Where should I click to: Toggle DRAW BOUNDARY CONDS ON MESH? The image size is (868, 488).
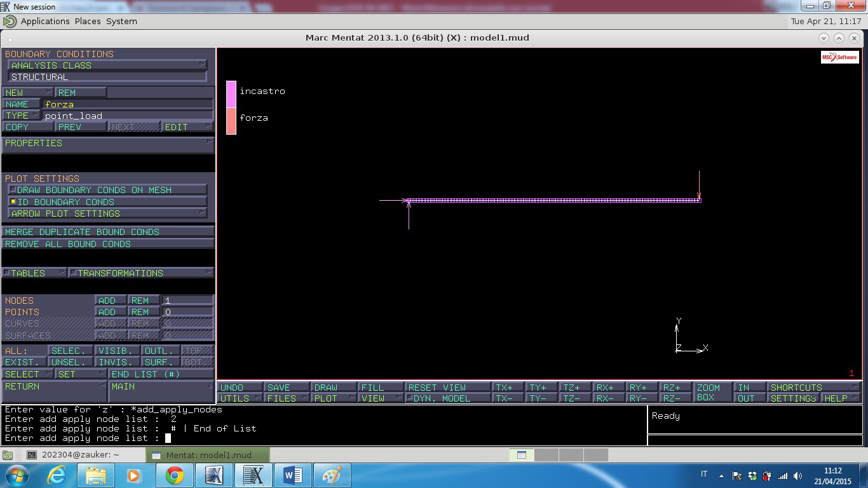107,190
